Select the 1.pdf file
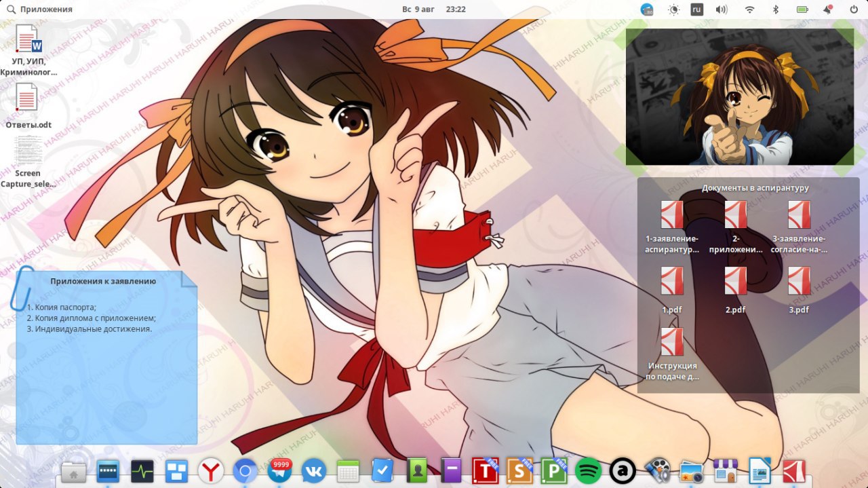This screenshot has height=488, width=868. coord(672,290)
